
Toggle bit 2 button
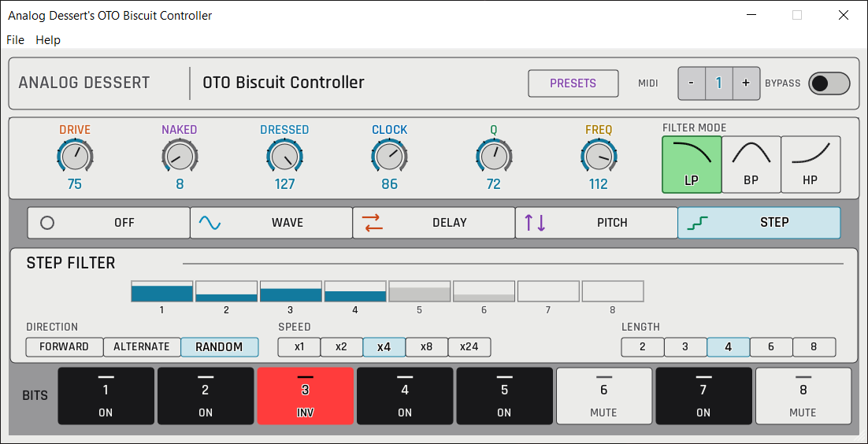tap(206, 396)
